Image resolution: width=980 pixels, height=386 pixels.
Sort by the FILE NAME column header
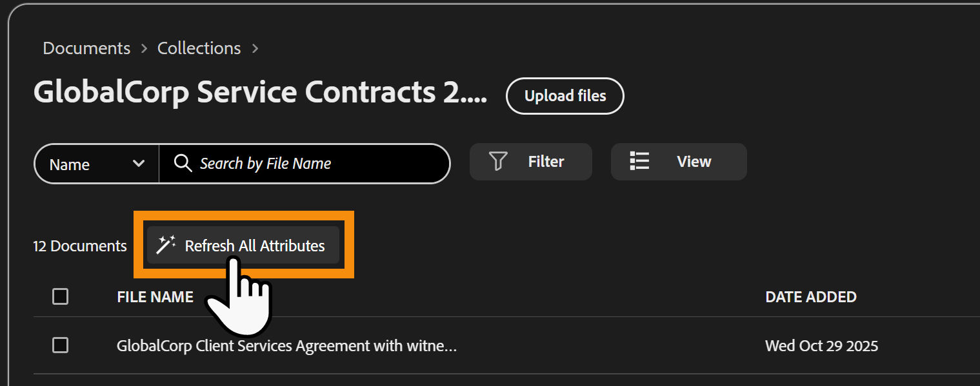coord(155,297)
